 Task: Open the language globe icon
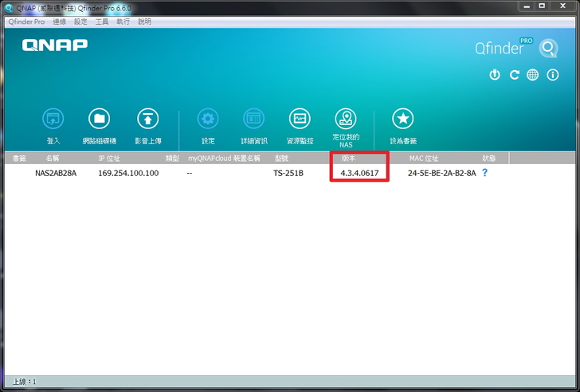pyautogui.click(x=532, y=75)
